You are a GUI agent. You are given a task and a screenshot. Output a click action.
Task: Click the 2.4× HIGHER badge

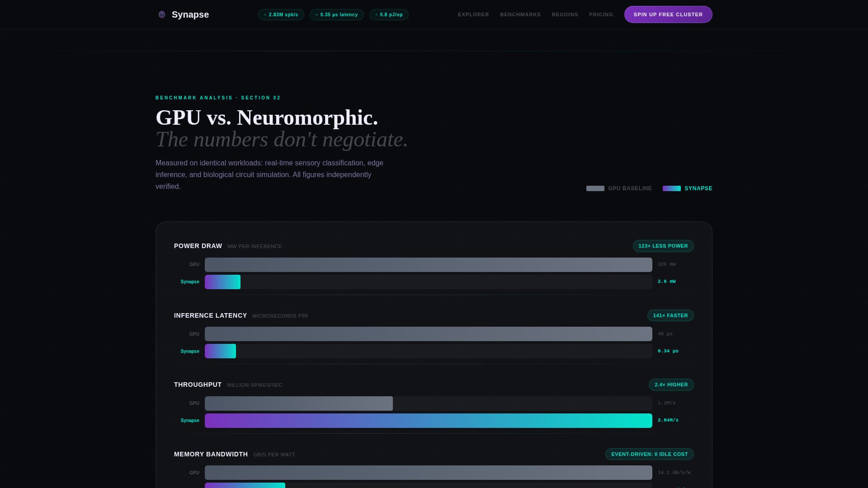(x=671, y=385)
